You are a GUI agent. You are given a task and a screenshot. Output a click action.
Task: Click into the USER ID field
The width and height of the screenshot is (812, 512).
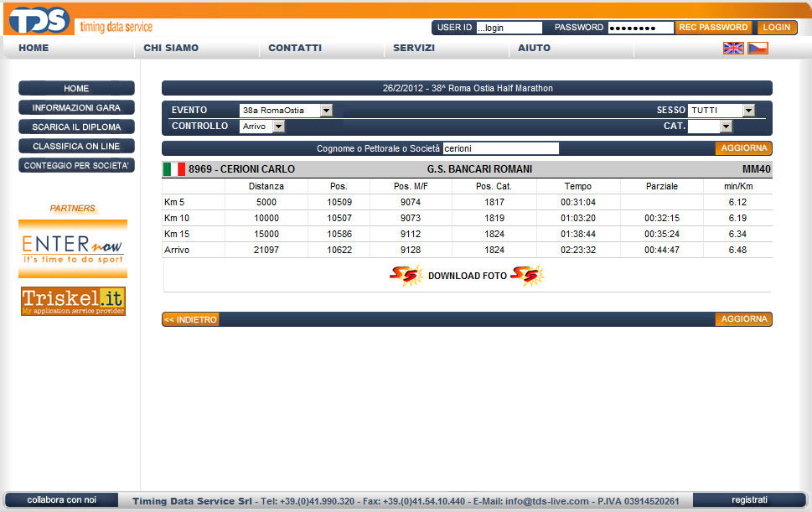[x=509, y=28]
